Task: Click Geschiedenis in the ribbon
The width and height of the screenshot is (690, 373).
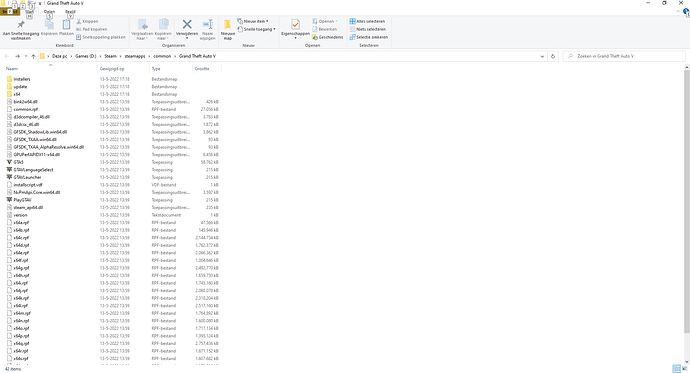Action: tap(327, 37)
